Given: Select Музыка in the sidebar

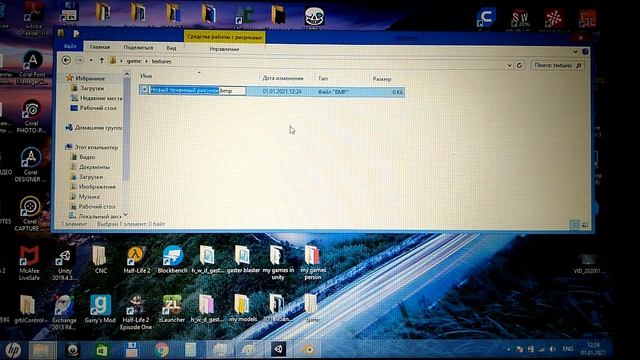Looking at the screenshot, I should (x=85, y=196).
